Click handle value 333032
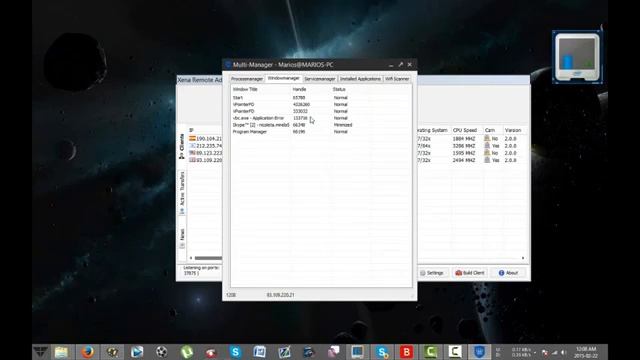Image resolution: width=640 pixels, height=360 pixels. coord(300,111)
